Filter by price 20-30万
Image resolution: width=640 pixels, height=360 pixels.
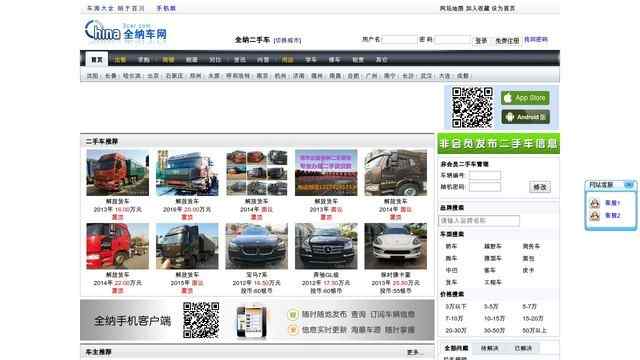(x=456, y=330)
